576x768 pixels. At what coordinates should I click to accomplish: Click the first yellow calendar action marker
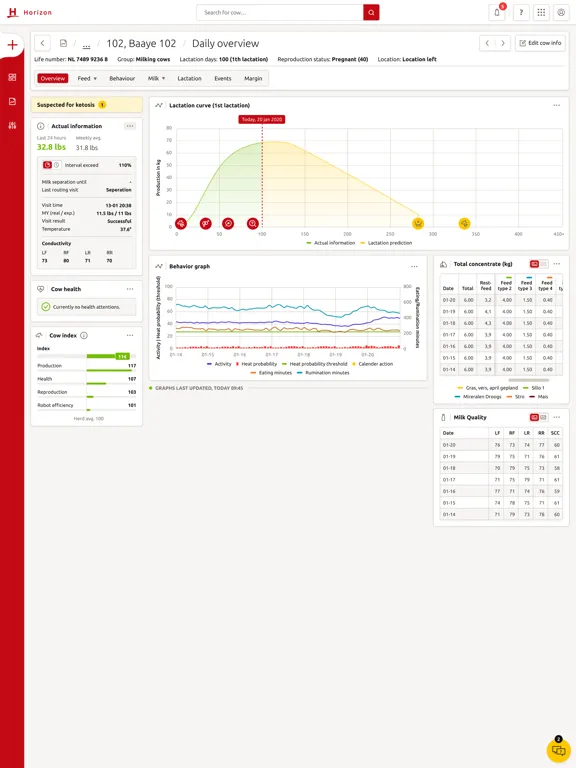tap(418, 224)
